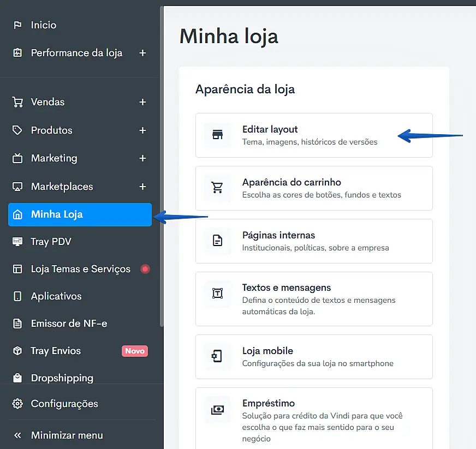
Task: Click the Tray PDV register icon
Action: pyautogui.click(x=18, y=242)
